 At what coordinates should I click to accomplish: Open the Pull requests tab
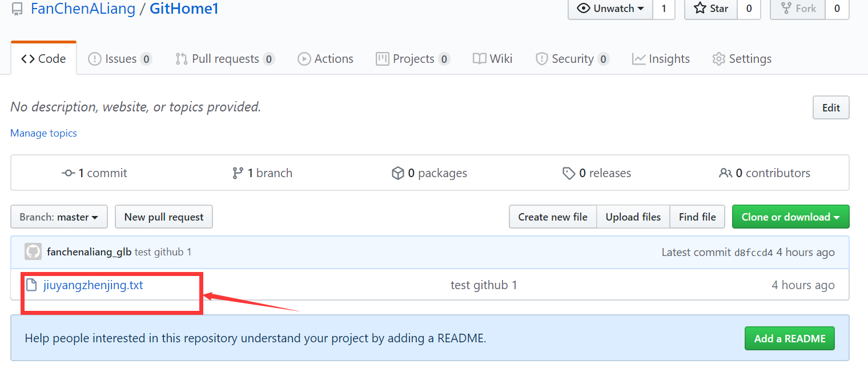point(225,59)
